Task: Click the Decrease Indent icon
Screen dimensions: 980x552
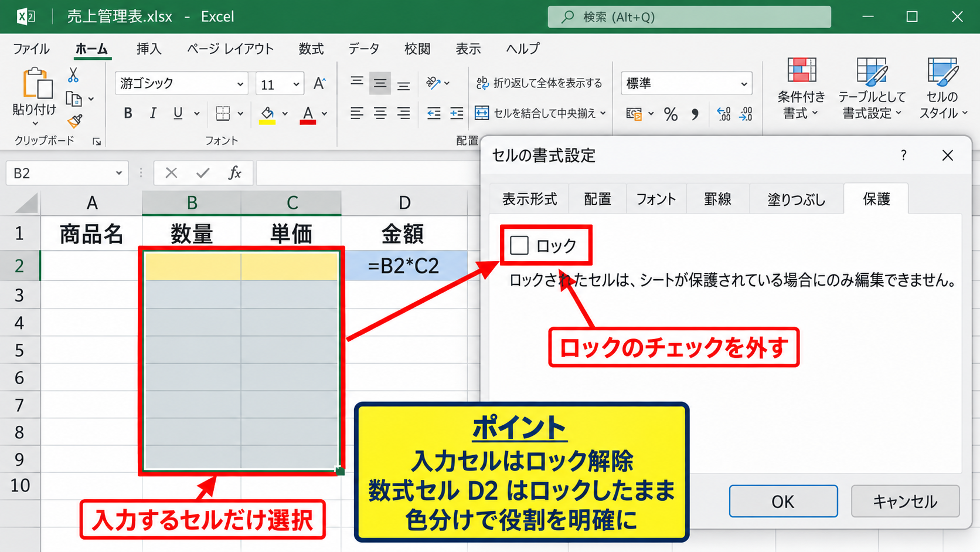Action: coord(434,113)
